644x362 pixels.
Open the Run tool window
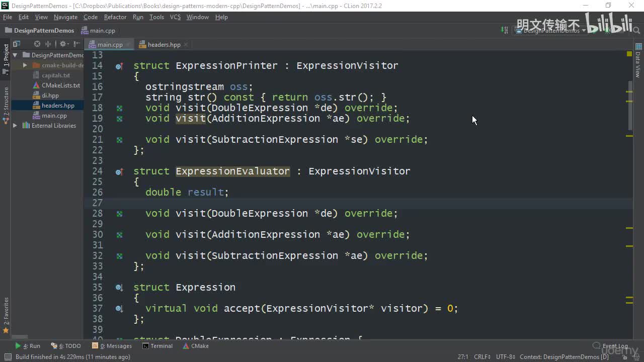coord(28,346)
